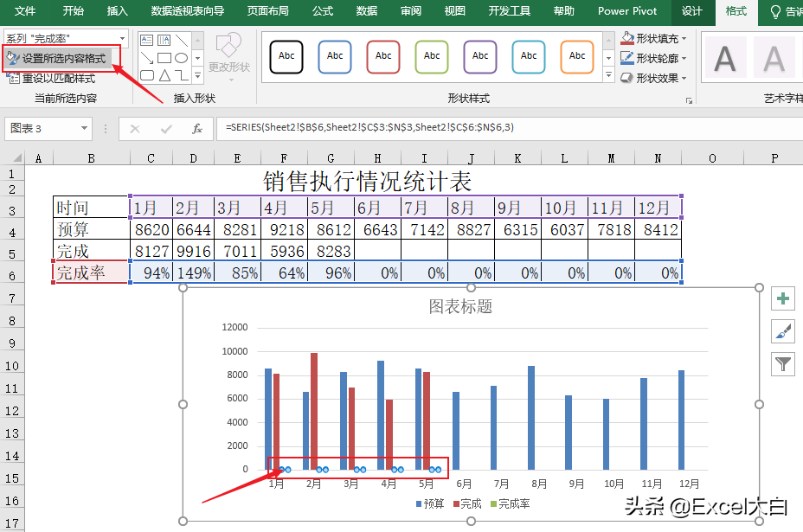Screen dimensions: 803x532
Task: Apply the black outline Abc shape style
Action: click(x=286, y=56)
